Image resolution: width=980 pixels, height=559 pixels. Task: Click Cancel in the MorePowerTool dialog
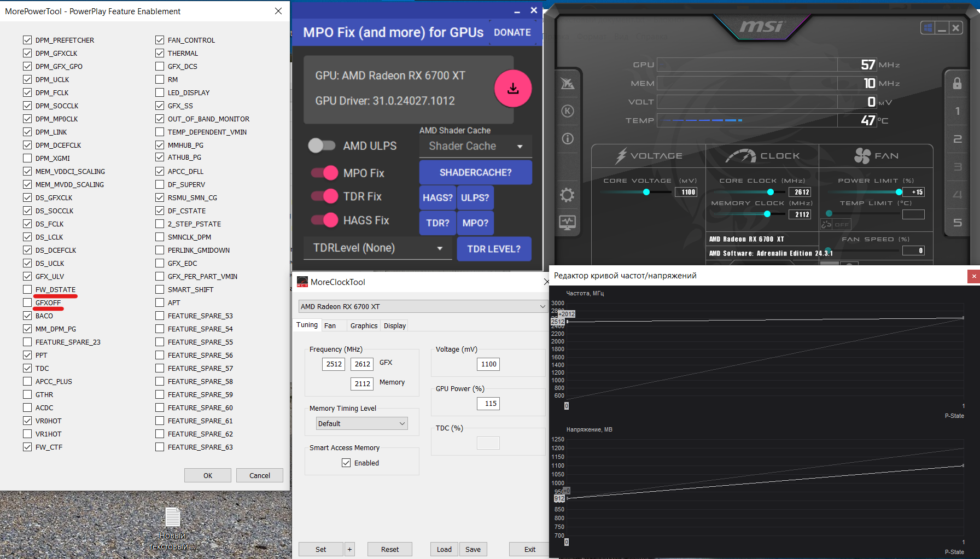click(260, 475)
